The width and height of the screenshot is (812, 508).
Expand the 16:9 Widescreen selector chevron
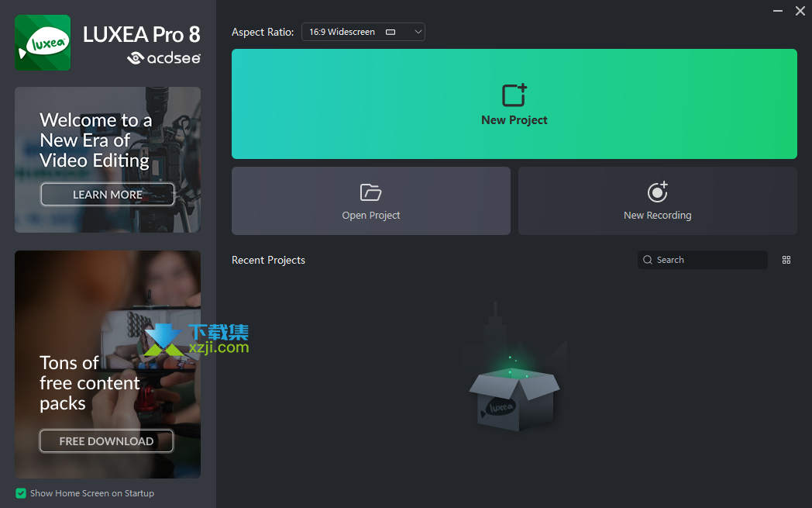pyautogui.click(x=417, y=32)
